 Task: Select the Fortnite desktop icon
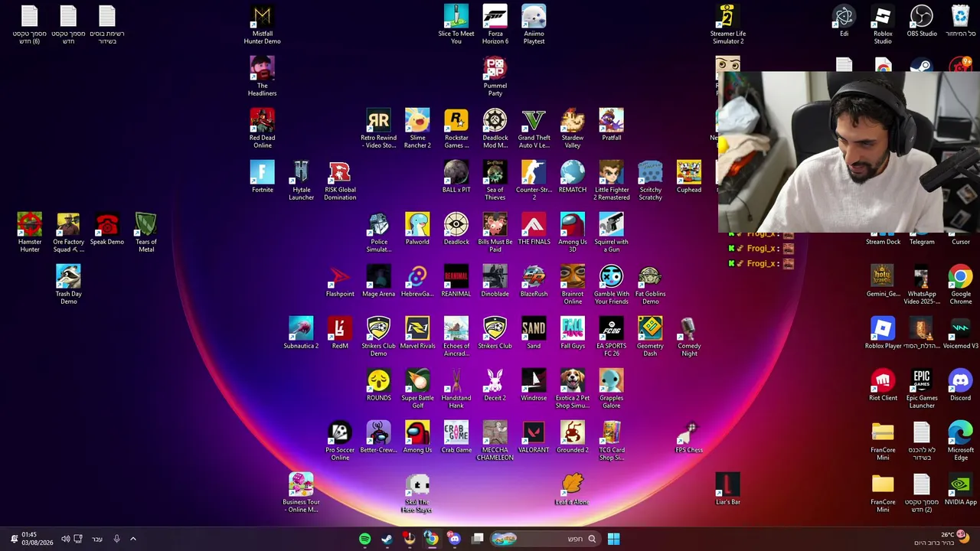(x=263, y=178)
